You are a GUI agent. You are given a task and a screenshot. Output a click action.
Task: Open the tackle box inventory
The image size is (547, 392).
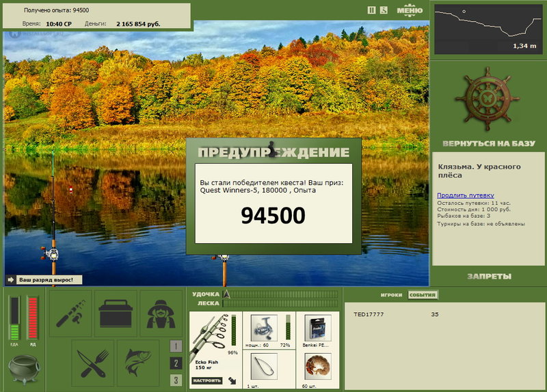click(116, 313)
